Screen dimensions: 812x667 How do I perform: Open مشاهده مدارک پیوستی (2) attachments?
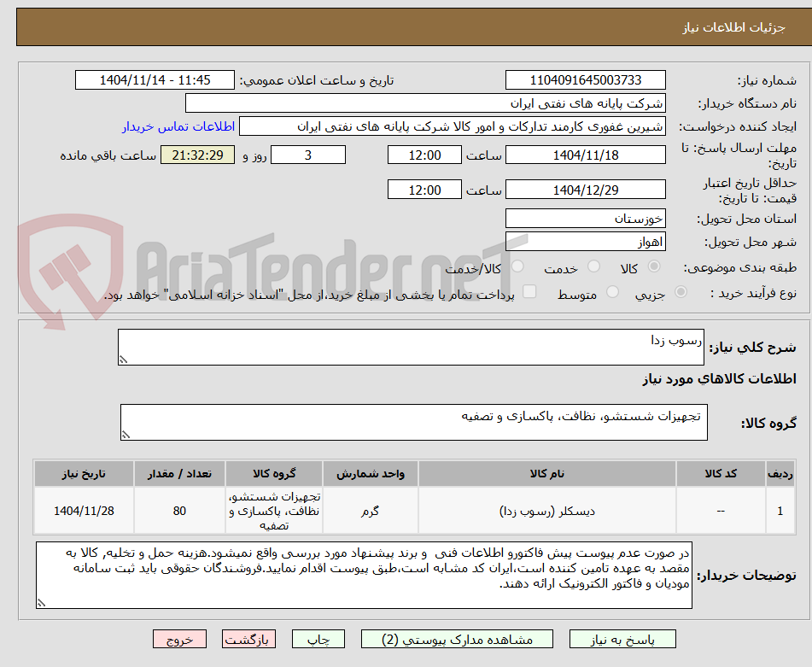tap(457, 639)
